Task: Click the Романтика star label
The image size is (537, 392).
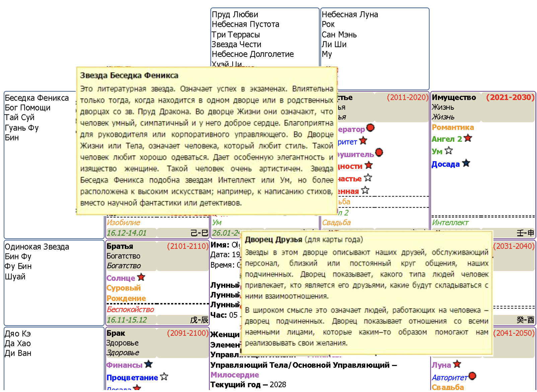Action: (x=453, y=127)
